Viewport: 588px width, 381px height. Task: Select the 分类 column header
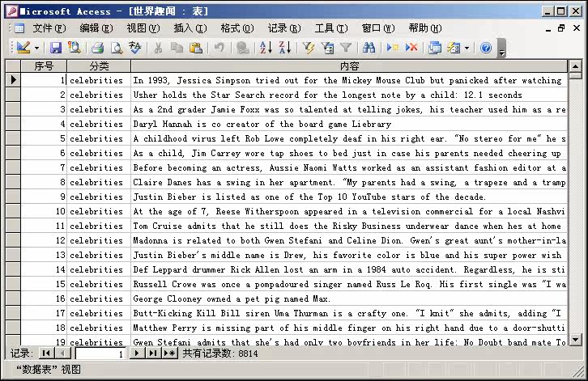(99, 66)
